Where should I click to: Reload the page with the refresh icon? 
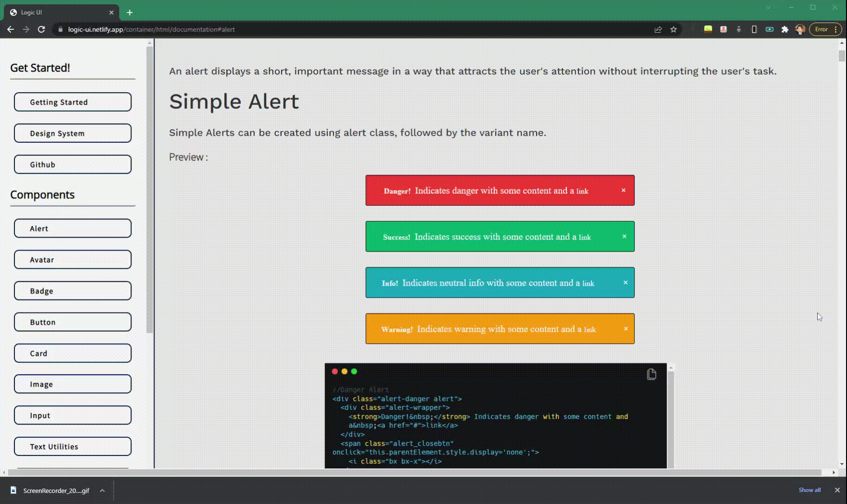click(x=41, y=29)
